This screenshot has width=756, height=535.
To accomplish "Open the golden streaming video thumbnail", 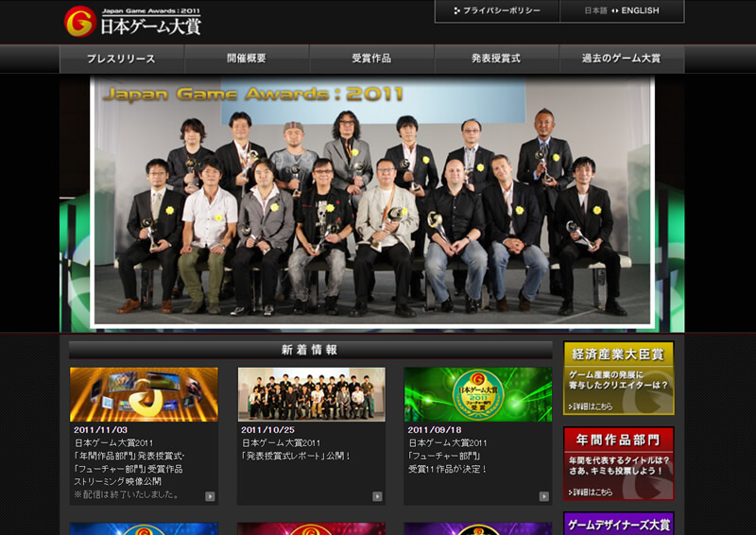I will click(x=144, y=394).
